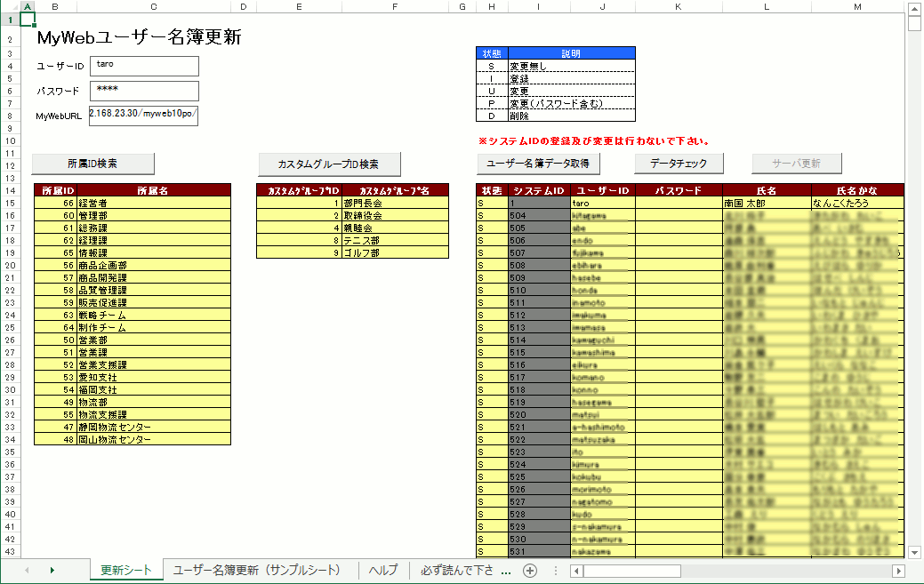Click the カスタムグループ名 header cell
The height and width of the screenshot is (584, 924).
(x=396, y=191)
